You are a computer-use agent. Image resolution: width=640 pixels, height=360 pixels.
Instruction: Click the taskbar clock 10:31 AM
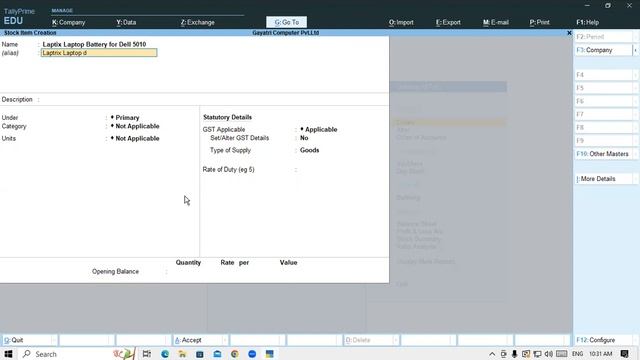[x=600, y=354]
